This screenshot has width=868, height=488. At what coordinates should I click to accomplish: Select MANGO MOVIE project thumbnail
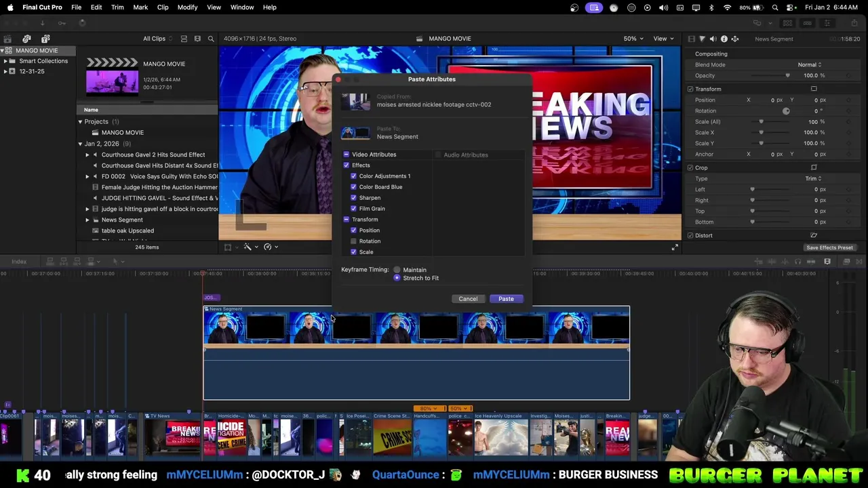point(112,75)
